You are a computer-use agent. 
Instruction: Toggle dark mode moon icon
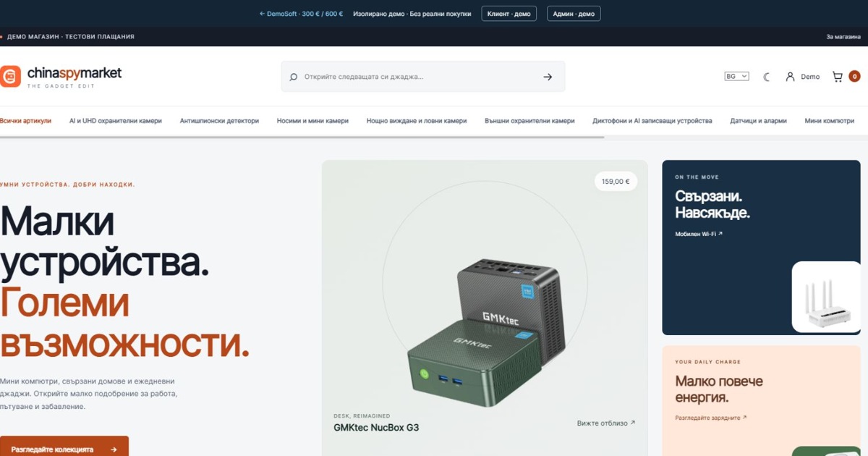pos(767,77)
